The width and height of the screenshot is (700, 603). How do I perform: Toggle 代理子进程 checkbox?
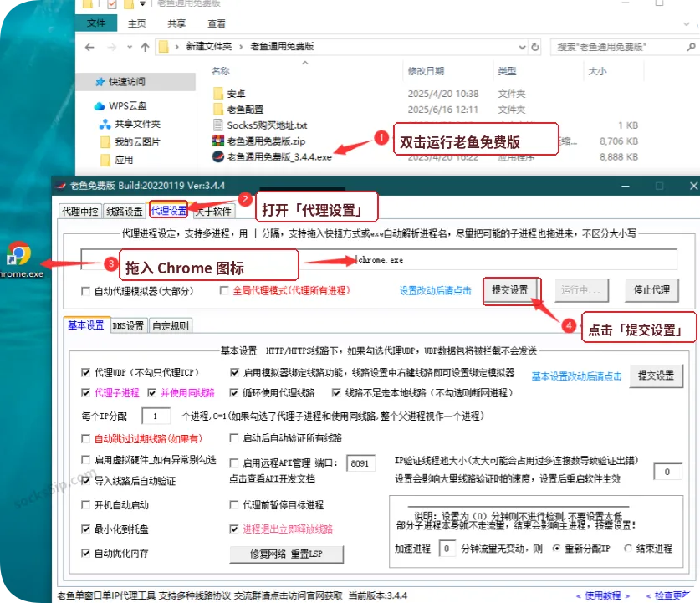[x=85, y=393]
